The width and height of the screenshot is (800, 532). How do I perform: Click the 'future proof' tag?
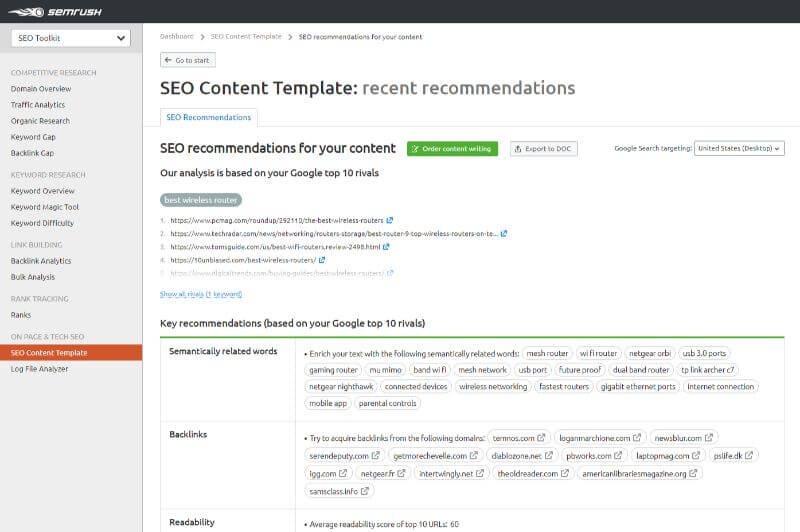pyautogui.click(x=580, y=370)
